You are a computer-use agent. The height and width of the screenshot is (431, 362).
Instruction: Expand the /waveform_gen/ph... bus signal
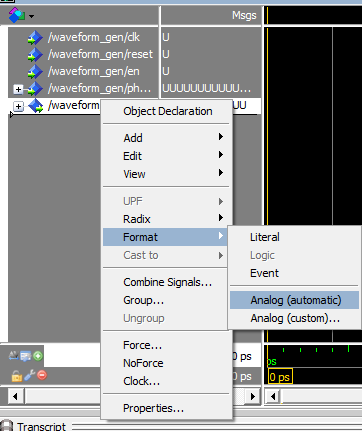pyautogui.click(x=18, y=89)
